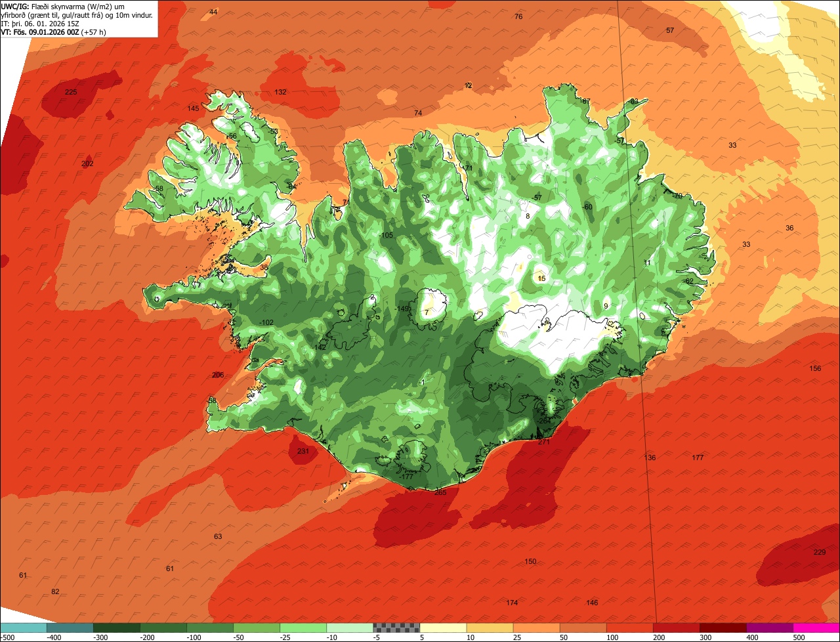Click the map value '145' north of the Westfjords
Image resolution: width=840 pixels, height=642 pixels.
pos(193,108)
